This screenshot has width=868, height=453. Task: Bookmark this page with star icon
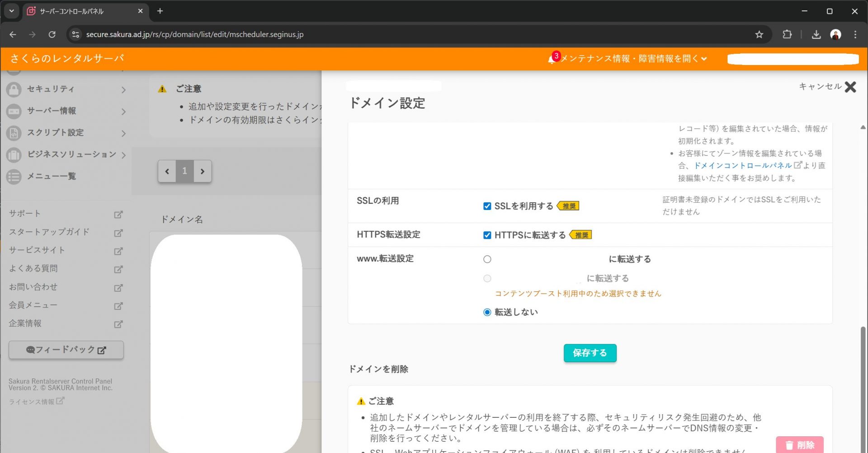tap(759, 35)
